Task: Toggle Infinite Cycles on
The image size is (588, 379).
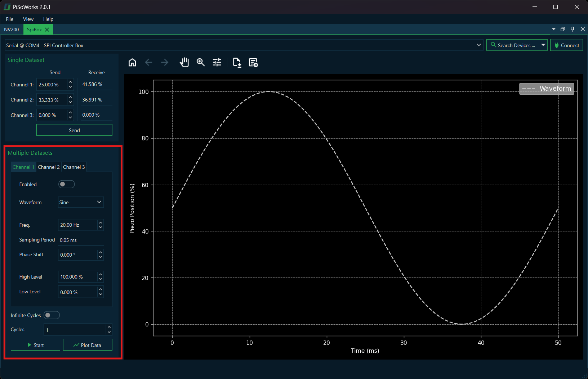Action: pos(52,315)
